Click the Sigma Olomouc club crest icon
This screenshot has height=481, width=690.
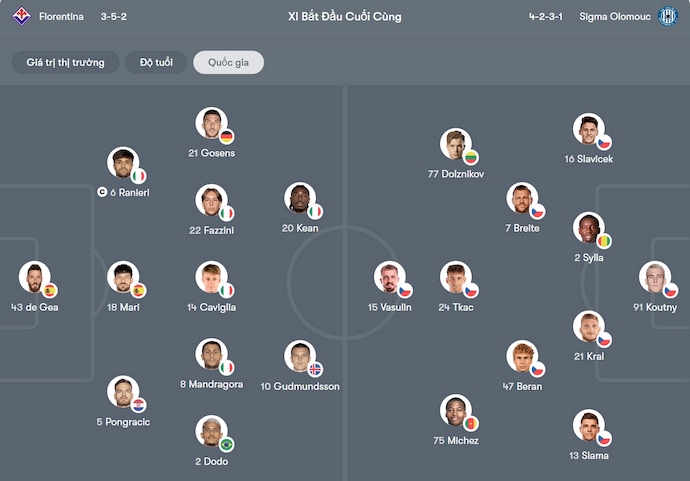coord(667,17)
